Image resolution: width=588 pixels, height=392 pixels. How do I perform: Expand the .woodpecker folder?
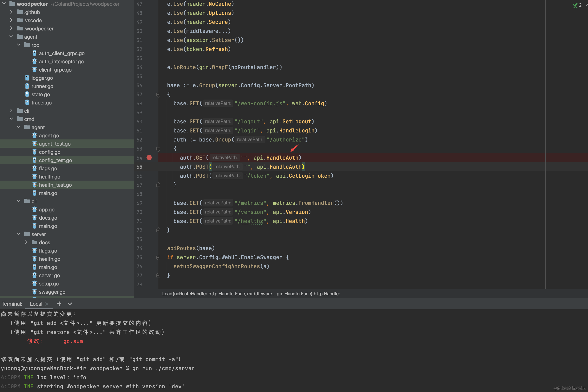(x=11, y=28)
